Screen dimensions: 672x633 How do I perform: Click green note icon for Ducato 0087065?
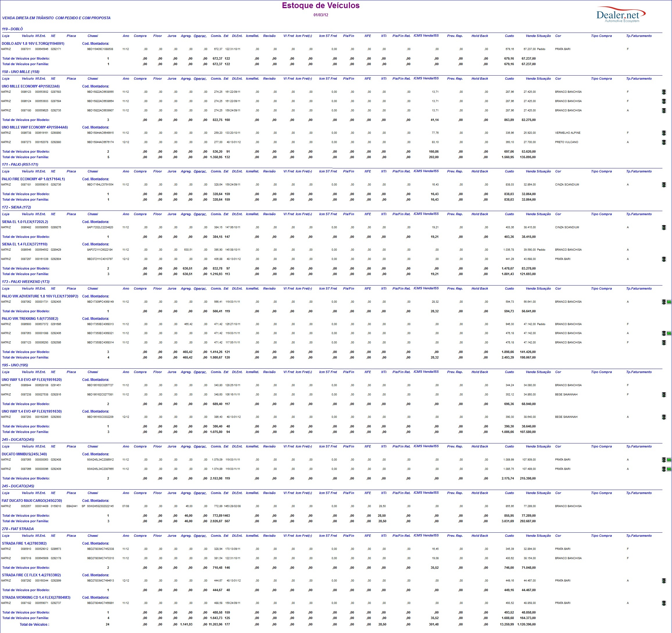click(x=669, y=460)
